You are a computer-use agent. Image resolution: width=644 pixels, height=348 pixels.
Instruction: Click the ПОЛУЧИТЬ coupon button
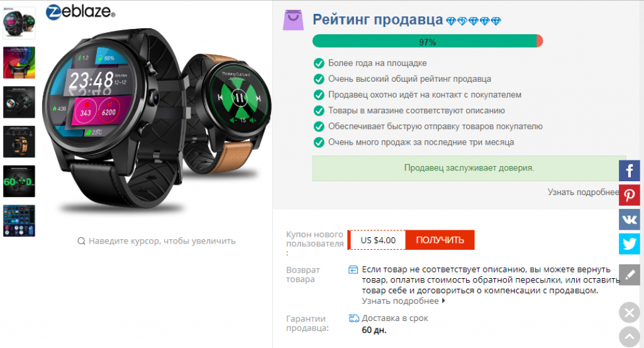pyautogui.click(x=440, y=240)
